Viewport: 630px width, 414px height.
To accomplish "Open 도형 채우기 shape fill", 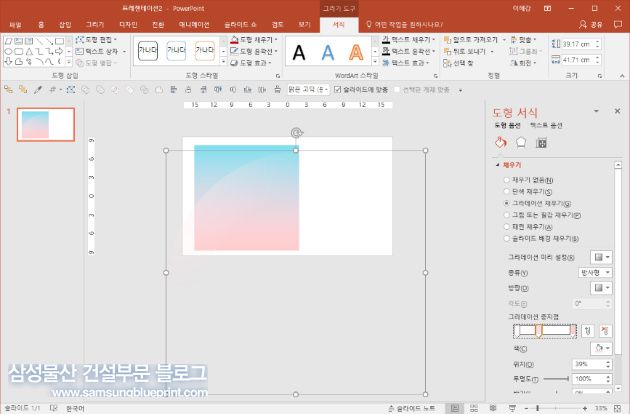I will click(254, 40).
